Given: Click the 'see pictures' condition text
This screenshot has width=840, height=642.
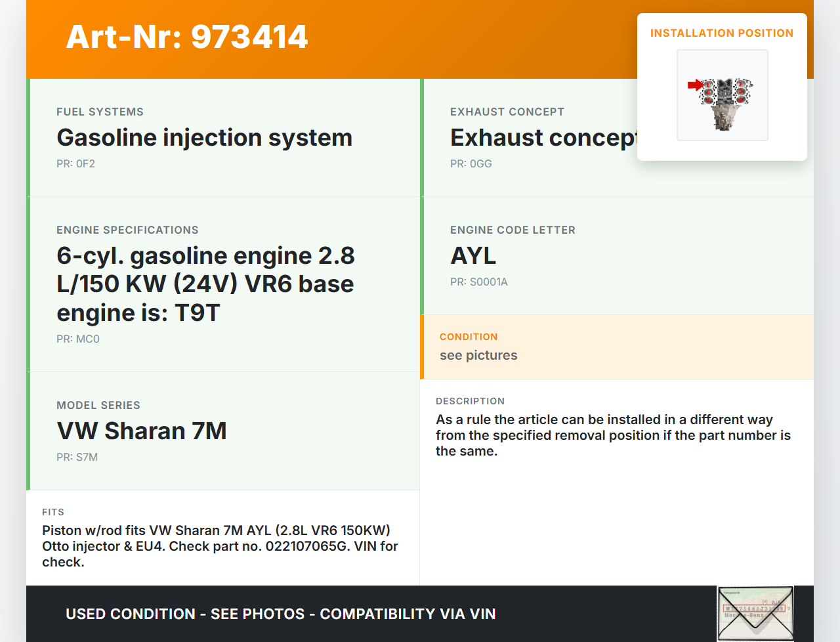Looking at the screenshot, I should tap(478, 355).
